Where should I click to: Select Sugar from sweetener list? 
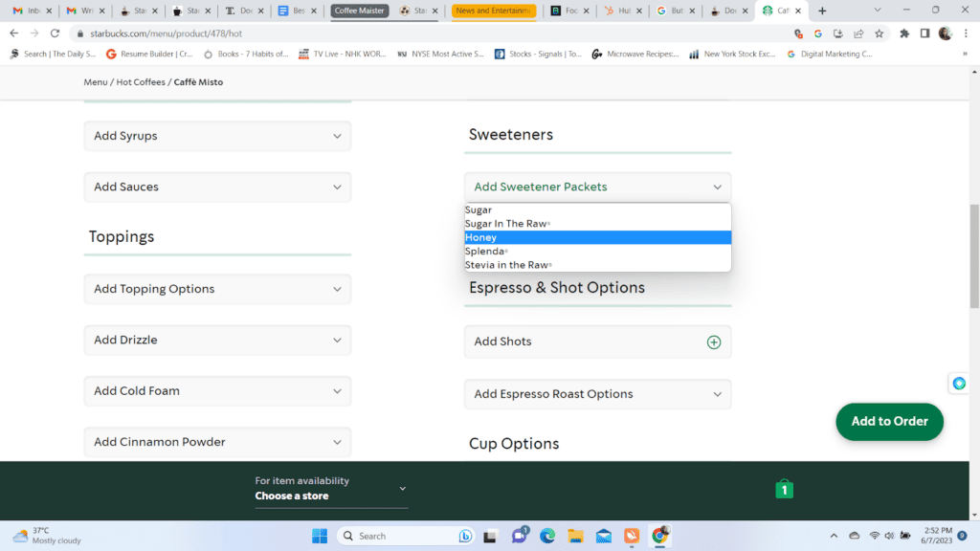(597, 209)
